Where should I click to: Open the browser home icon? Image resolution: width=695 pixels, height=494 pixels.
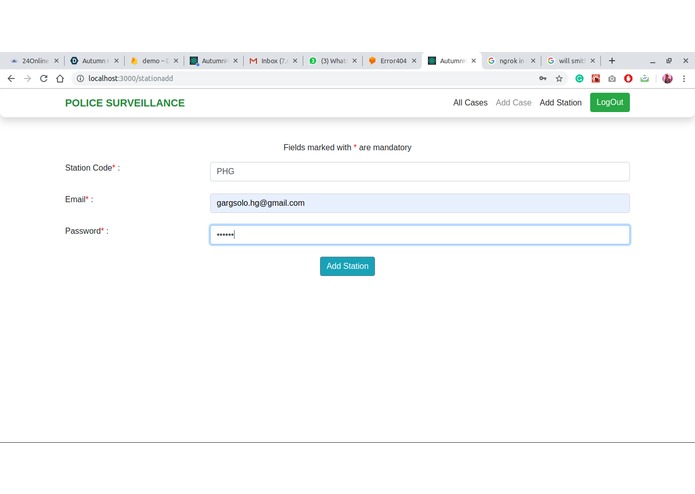(60, 78)
